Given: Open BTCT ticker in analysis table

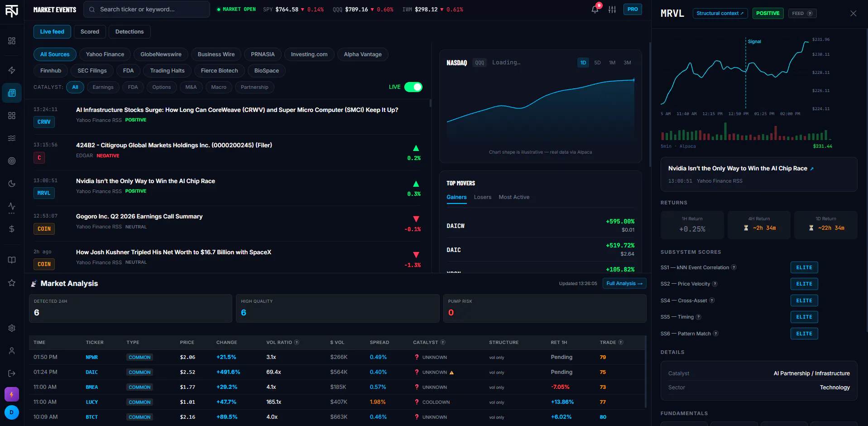Looking at the screenshot, I should point(91,417).
